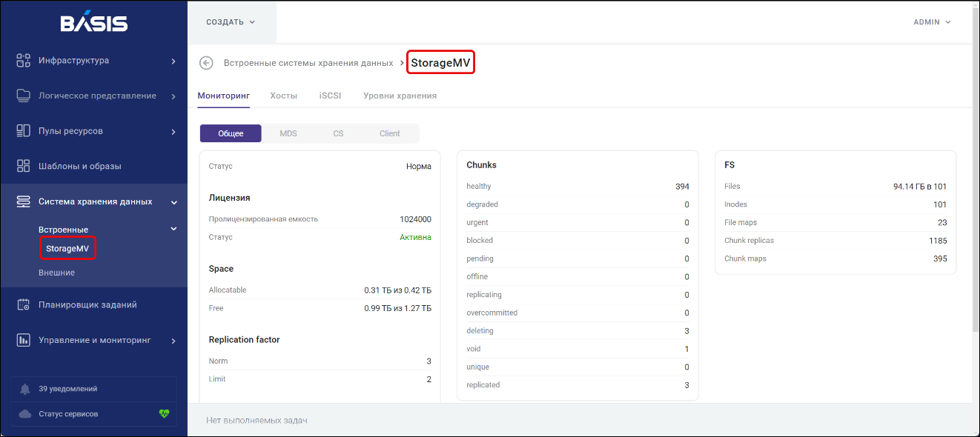
Task: Switch to the CS monitoring view
Action: (x=338, y=134)
